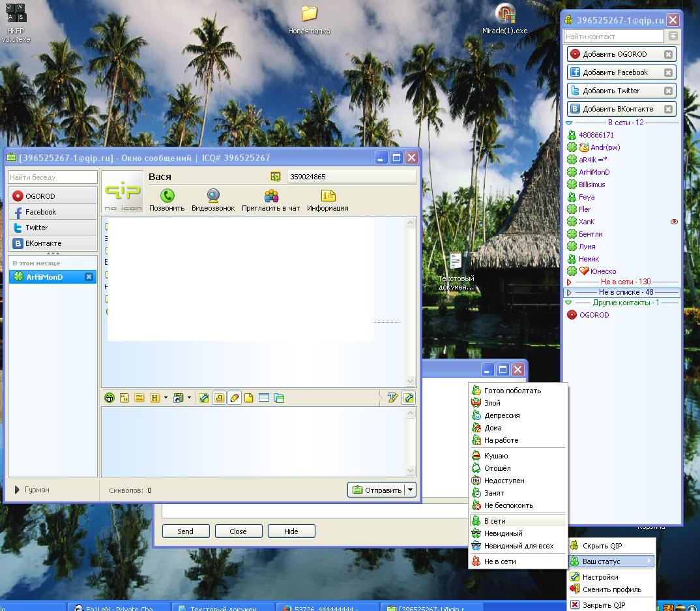Toggle the button right of Найти контакт field
700x611 pixels.
(673, 36)
